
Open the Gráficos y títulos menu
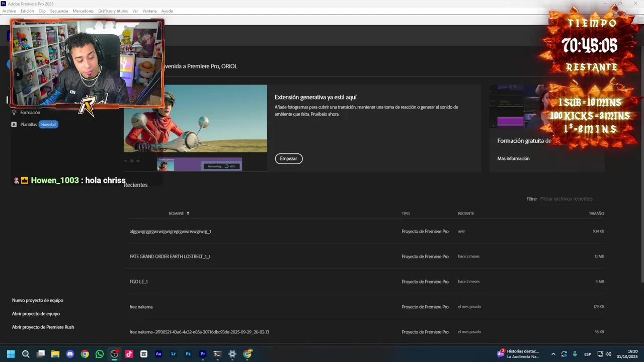pyautogui.click(x=113, y=11)
